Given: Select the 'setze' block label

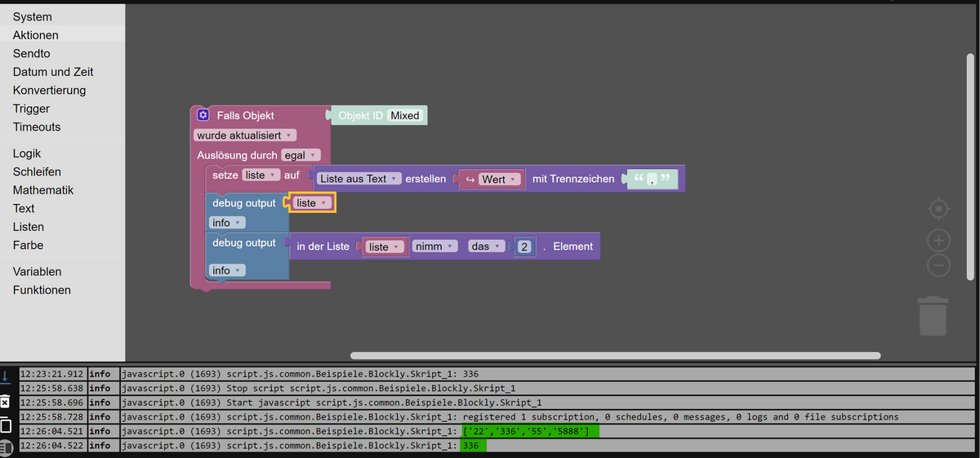Looking at the screenshot, I should tap(225, 175).
